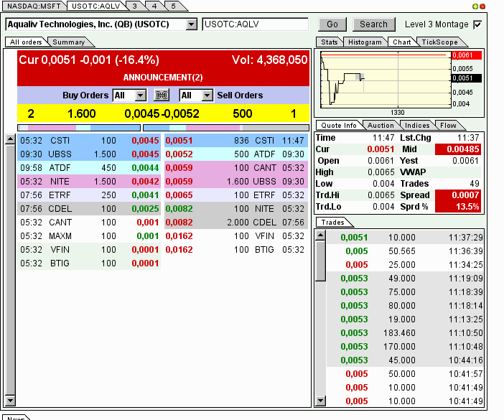Click the Vol: 4,368,050 header text

pos(269,60)
